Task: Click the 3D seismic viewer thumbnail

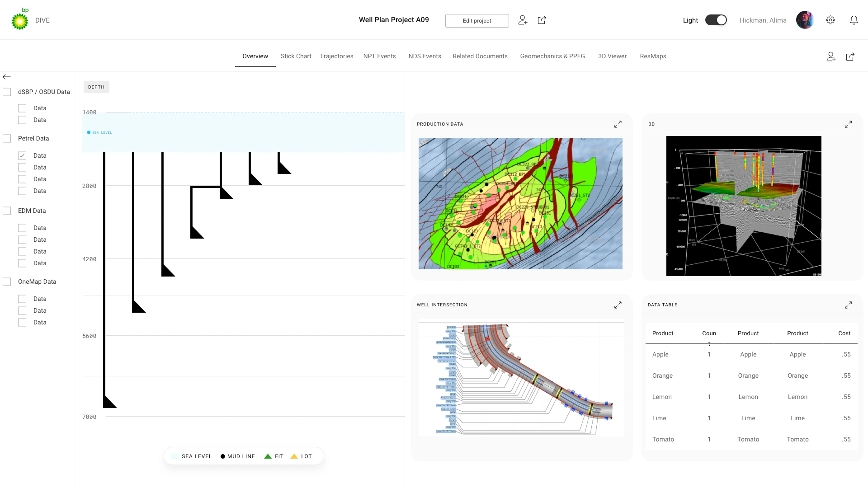Action: tap(744, 206)
